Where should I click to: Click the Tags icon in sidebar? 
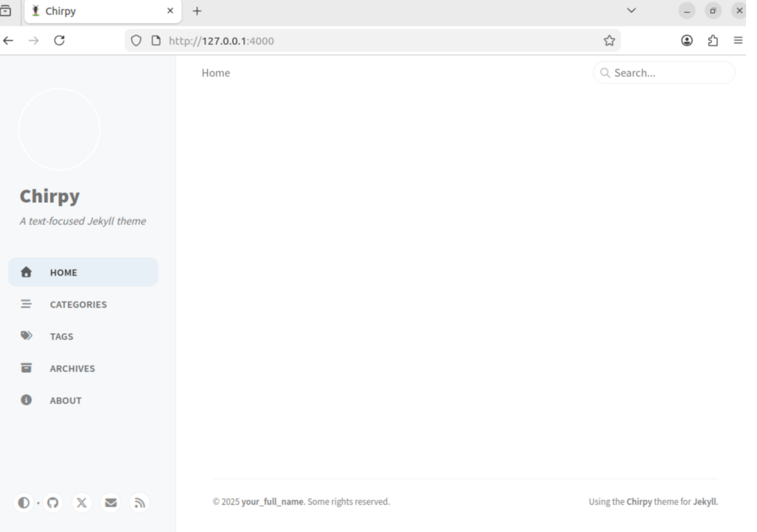26,336
